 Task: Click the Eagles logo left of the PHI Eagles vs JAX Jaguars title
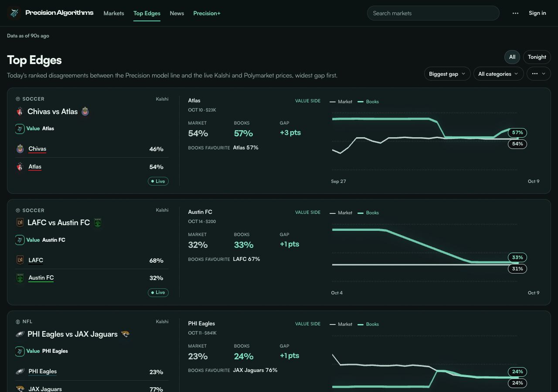(x=20, y=334)
